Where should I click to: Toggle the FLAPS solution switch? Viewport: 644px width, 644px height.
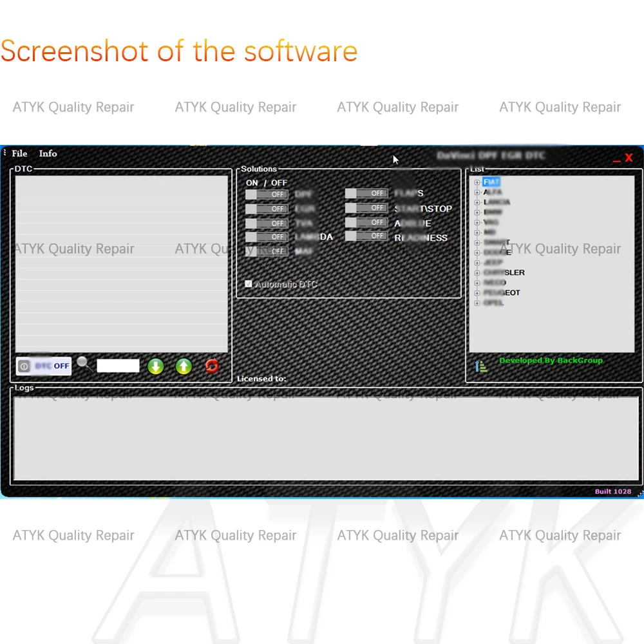(366, 193)
